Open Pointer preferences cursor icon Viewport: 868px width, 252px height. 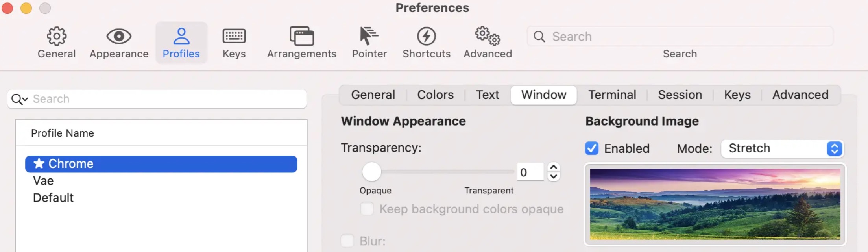(369, 37)
